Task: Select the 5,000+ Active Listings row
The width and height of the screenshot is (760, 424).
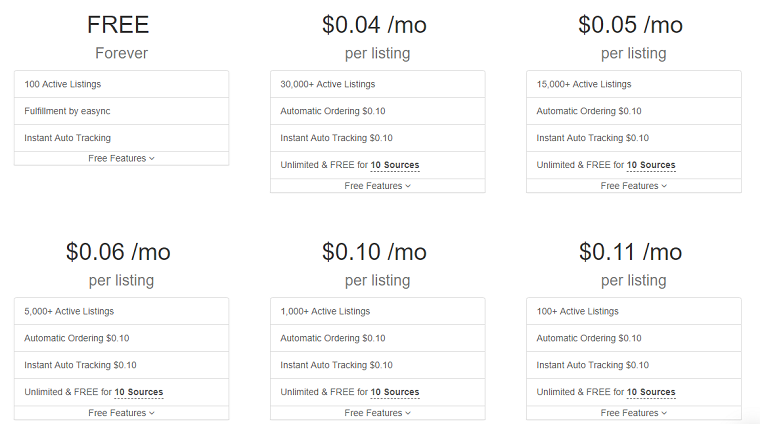Action: (121, 311)
